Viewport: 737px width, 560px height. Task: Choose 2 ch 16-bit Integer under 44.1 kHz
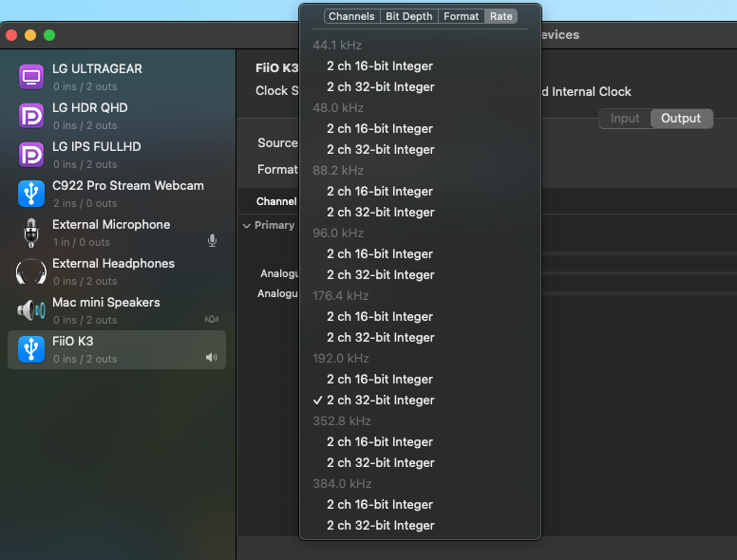(x=420, y=66)
